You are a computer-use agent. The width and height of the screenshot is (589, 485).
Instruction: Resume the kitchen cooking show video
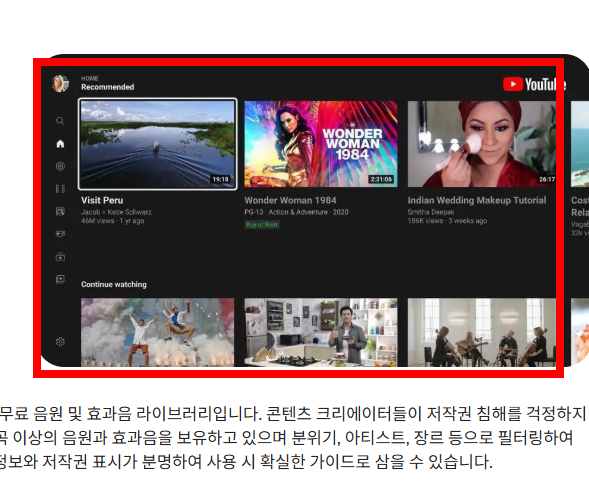pyautogui.click(x=321, y=332)
